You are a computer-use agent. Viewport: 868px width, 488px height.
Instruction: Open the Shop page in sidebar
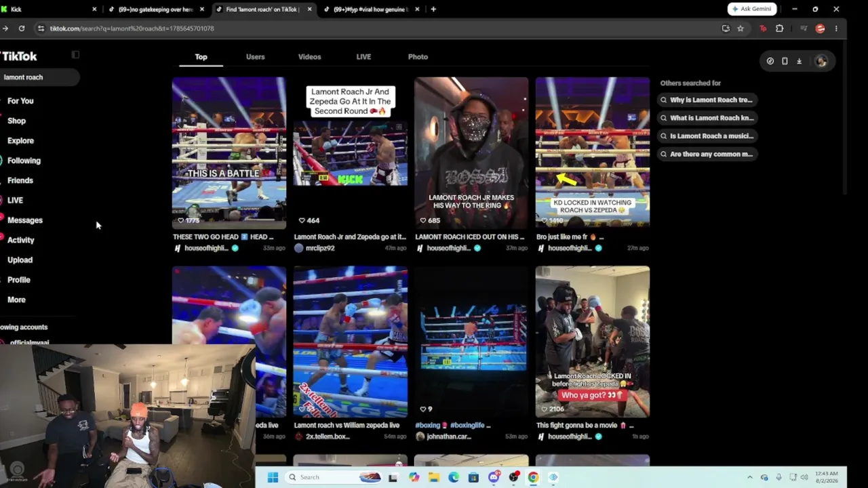(16, 121)
